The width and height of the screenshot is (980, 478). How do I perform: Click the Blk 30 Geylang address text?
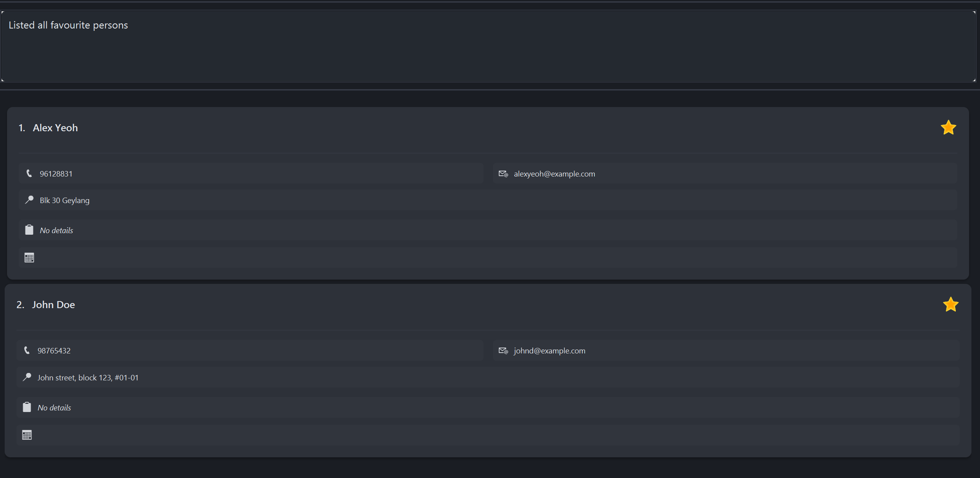coord(64,200)
